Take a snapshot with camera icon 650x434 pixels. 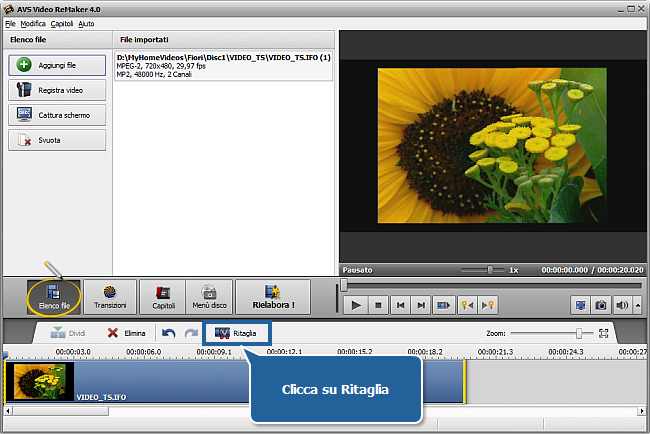(601, 305)
